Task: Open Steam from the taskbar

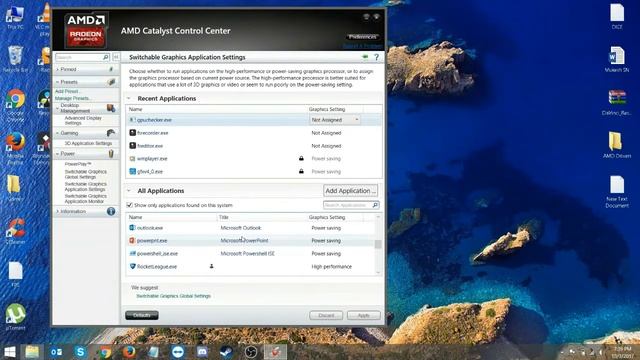Action: (x=227, y=352)
